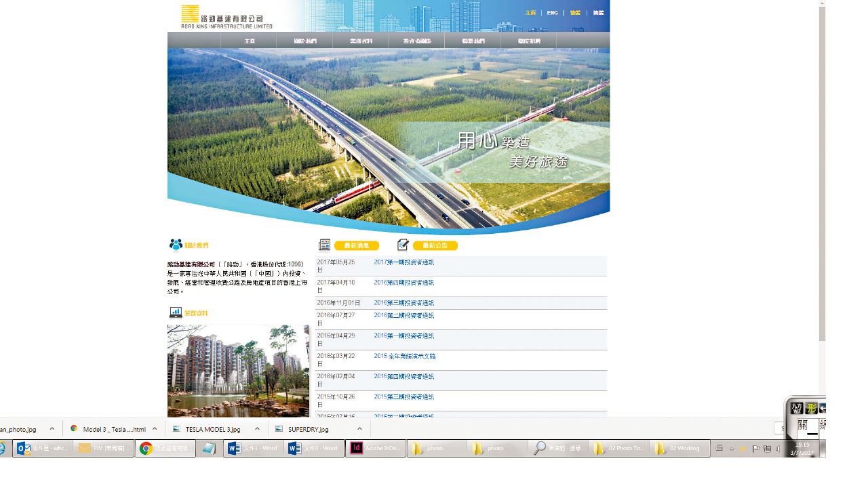The height and width of the screenshot is (488, 868).
Task: Open the 業務資料 navigation menu item
Action: coord(361,41)
